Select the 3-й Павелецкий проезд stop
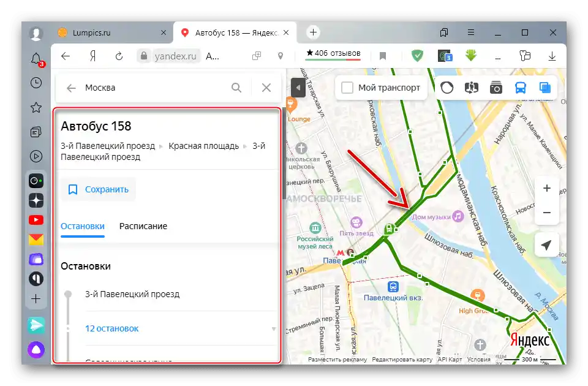Viewport: 588px width, 386px height. 132,295
